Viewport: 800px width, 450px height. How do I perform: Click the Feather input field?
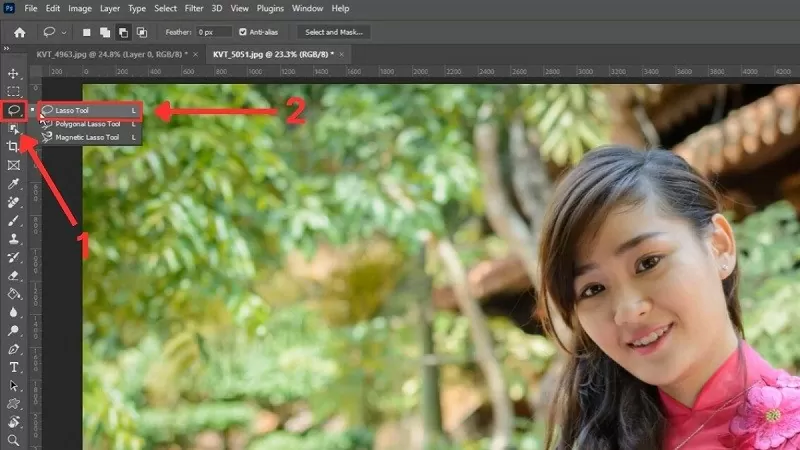click(x=214, y=32)
